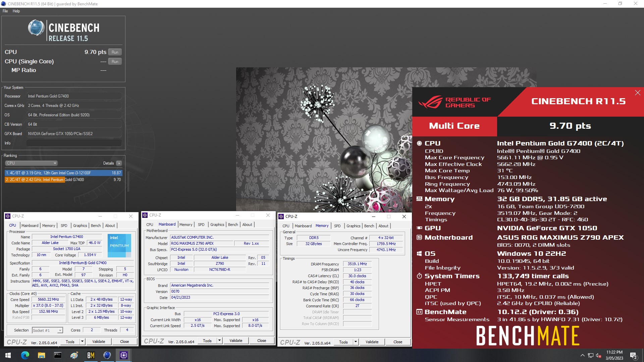Click the stopwatch icon beside System Timers
The image size is (644, 362).
point(419,276)
